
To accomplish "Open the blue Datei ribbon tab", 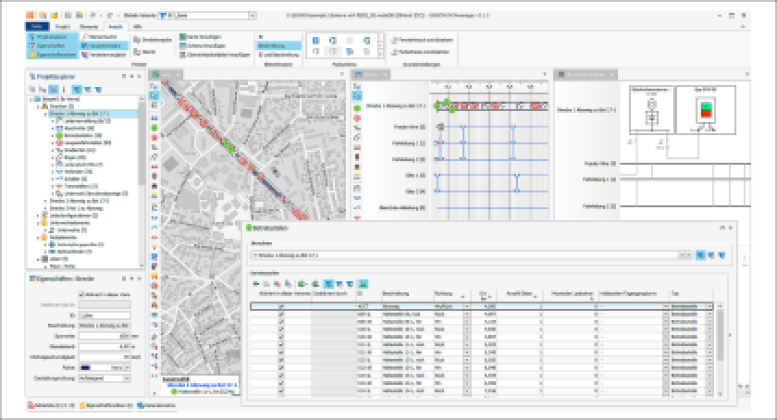I will 37,26.
